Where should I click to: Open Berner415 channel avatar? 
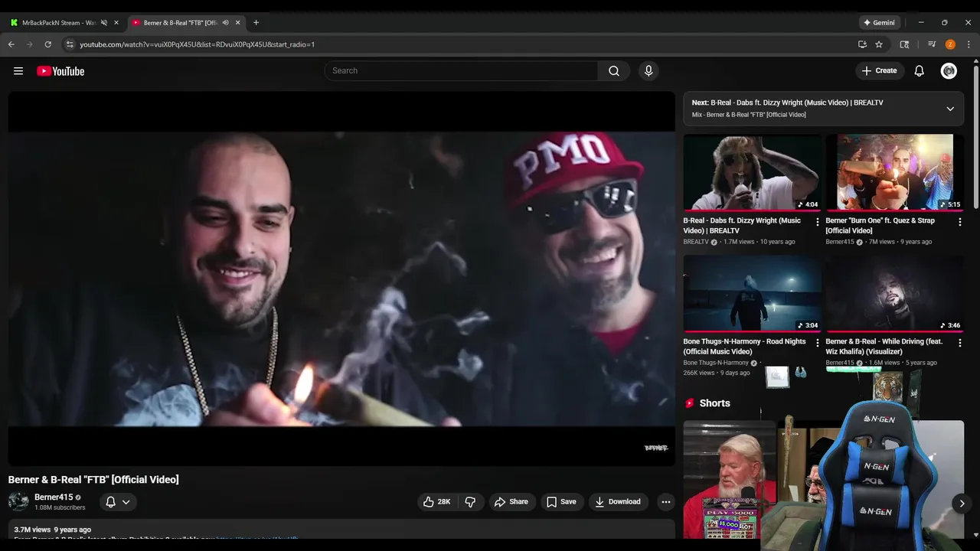coord(18,502)
